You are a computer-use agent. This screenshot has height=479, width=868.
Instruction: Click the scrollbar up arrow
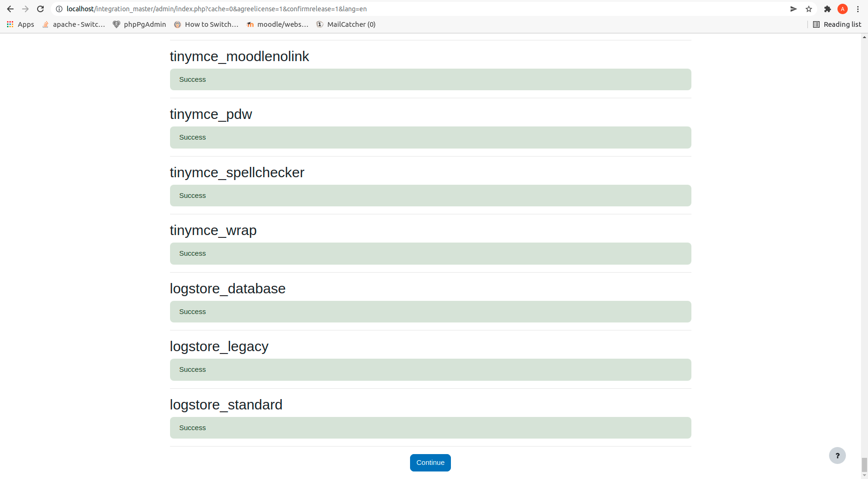point(864,37)
